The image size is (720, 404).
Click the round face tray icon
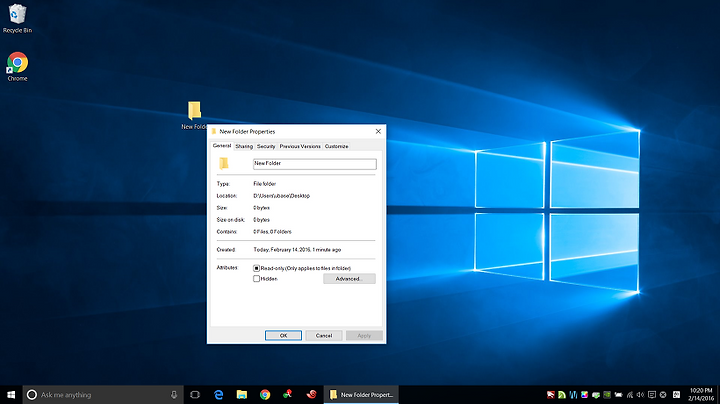coord(663,395)
